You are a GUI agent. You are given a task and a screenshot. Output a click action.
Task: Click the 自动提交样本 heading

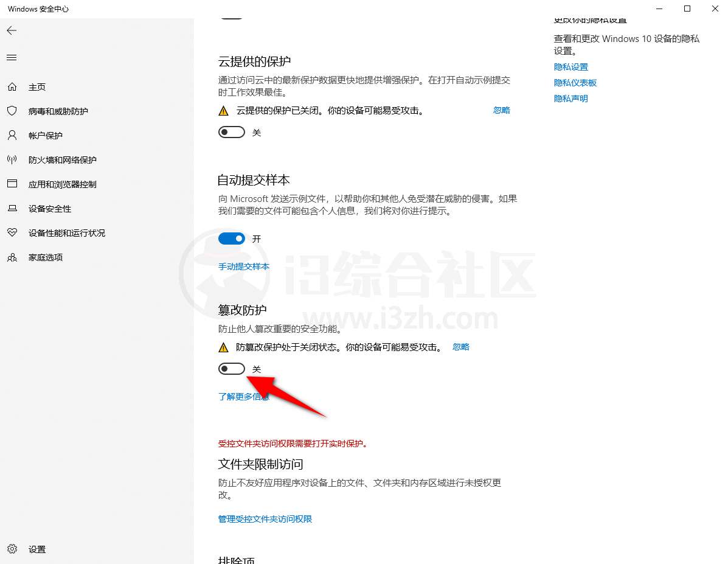tap(254, 180)
